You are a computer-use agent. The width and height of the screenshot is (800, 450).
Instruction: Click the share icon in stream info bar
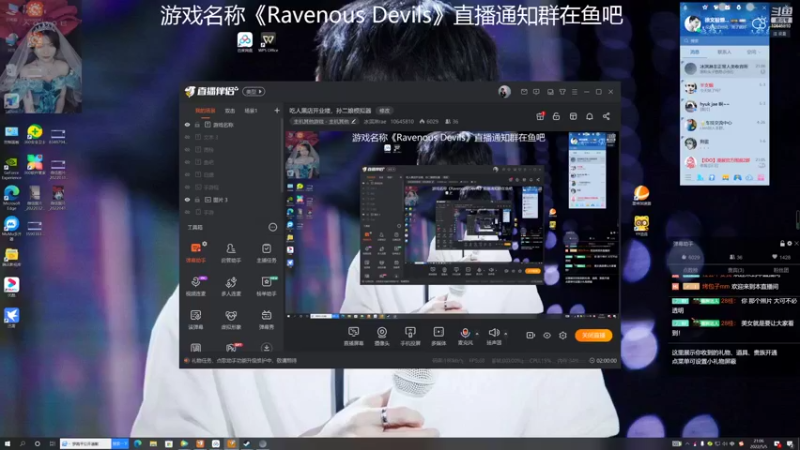coord(606,116)
